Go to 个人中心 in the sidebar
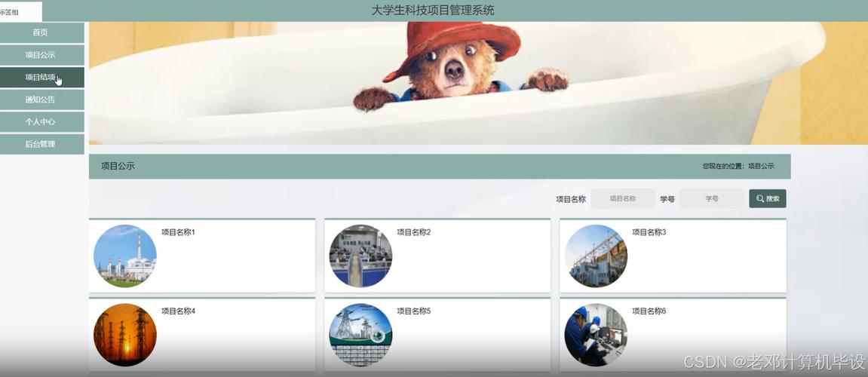Viewport: 868px width, 377px height. pyautogui.click(x=41, y=122)
